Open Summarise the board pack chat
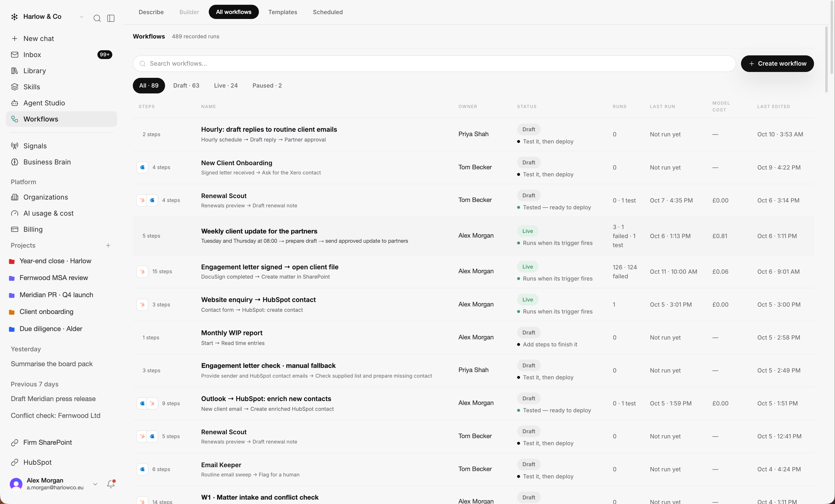 coord(52,364)
